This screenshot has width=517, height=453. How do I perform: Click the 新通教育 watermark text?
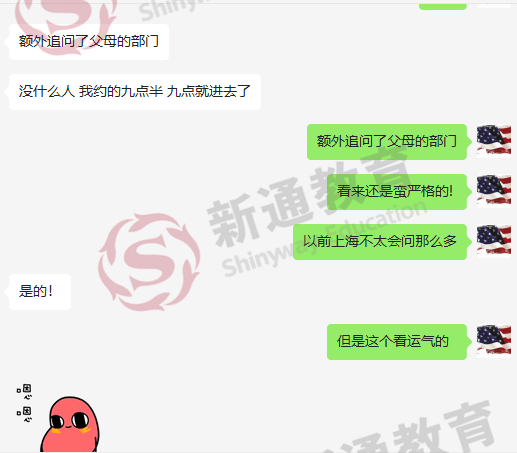(307, 197)
